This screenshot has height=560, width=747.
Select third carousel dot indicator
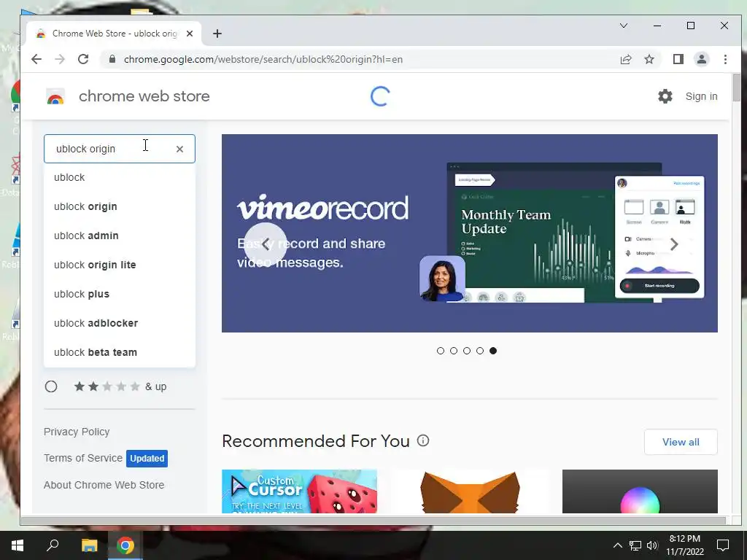coord(467,351)
